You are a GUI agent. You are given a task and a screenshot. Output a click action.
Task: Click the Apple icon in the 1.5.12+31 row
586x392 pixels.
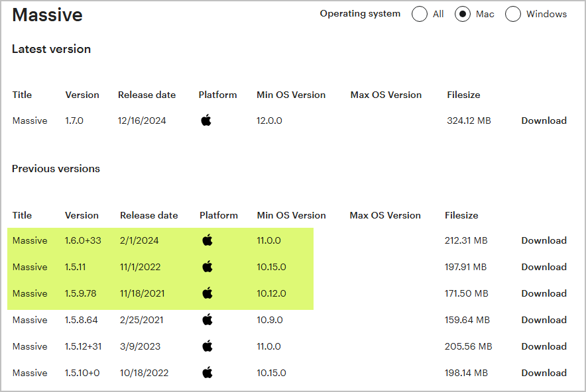pyautogui.click(x=207, y=346)
